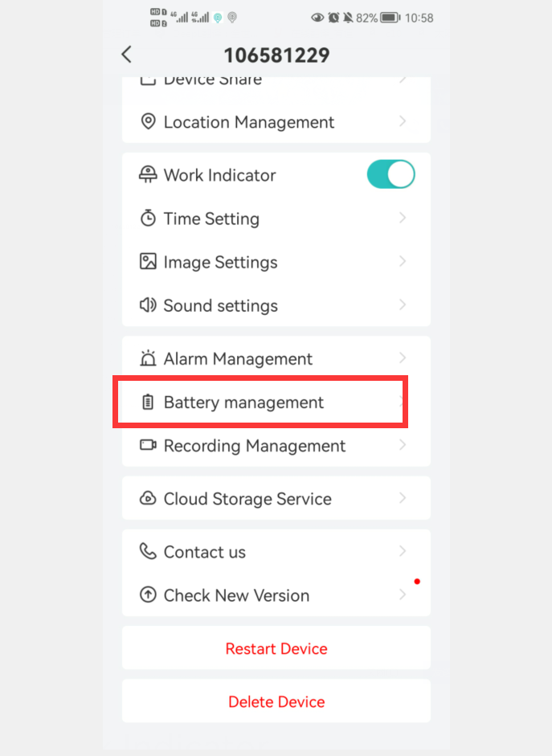
Task: Click the Battery management battery icon
Action: click(x=148, y=402)
